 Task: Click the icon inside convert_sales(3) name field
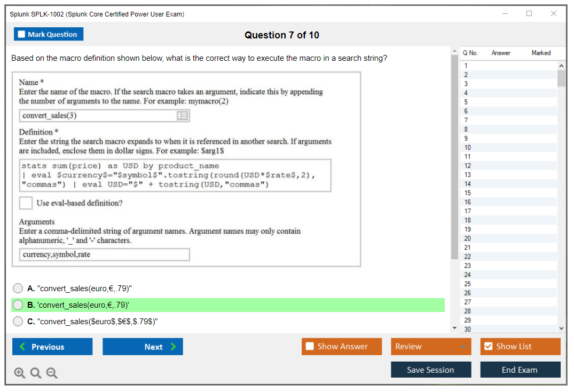coord(182,116)
